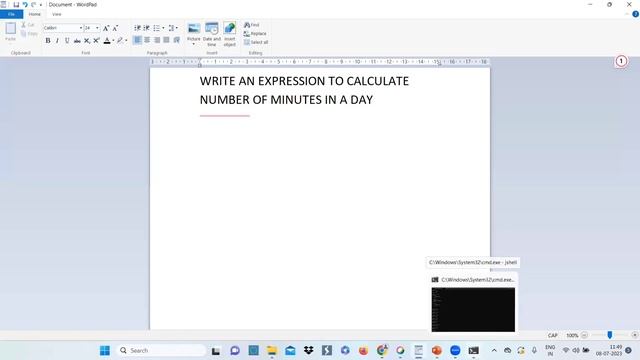Open the chat app taskbar icon
The width and height of the screenshot is (640, 360).
pyautogui.click(x=235, y=350)
